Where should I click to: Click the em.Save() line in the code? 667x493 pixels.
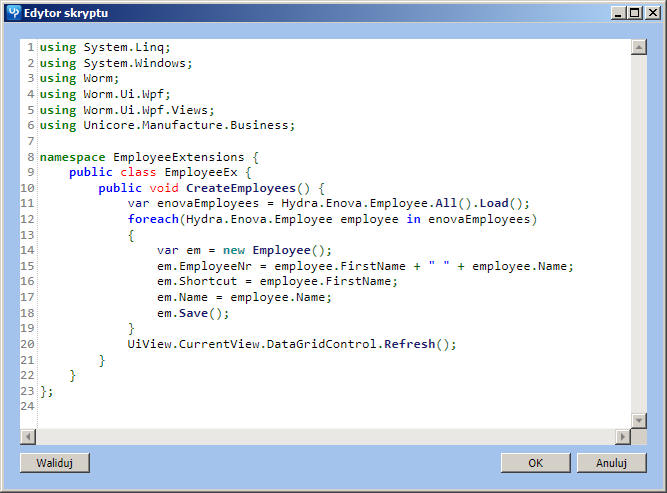[193, 313]
